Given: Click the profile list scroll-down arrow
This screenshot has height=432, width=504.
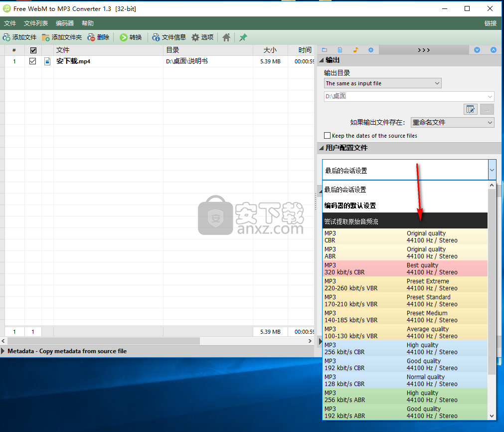Looking at the screenshot, I should click(x=492, y=416).
